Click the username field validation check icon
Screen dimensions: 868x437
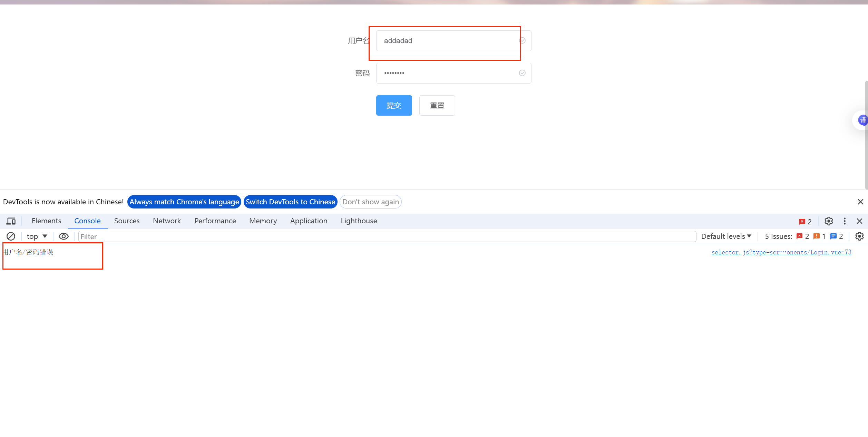coord(522,41)
